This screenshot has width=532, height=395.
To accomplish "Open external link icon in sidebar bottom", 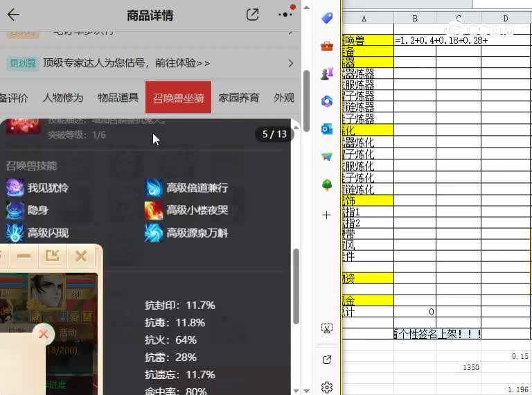I will [327, 360].
